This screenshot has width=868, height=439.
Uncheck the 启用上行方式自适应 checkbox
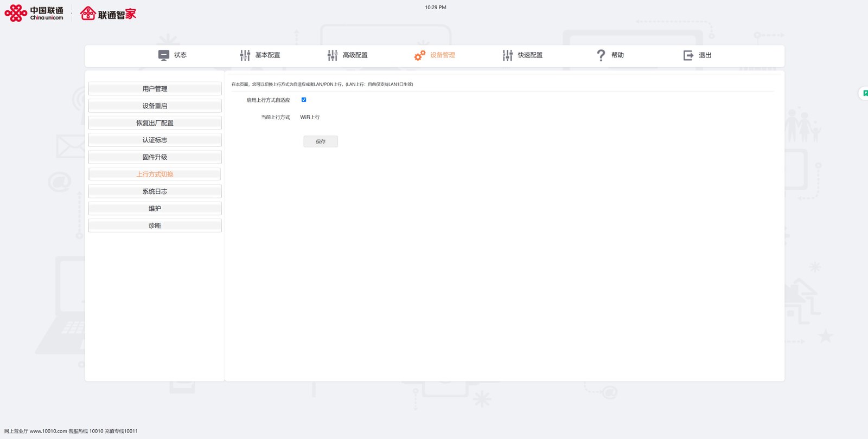[x=304, y=100]
